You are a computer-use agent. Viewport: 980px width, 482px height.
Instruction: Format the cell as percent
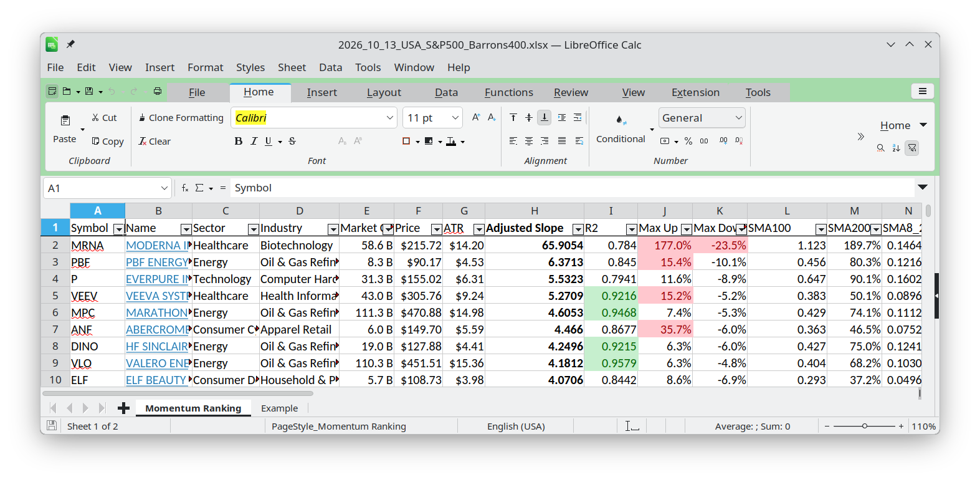[688, 141]
